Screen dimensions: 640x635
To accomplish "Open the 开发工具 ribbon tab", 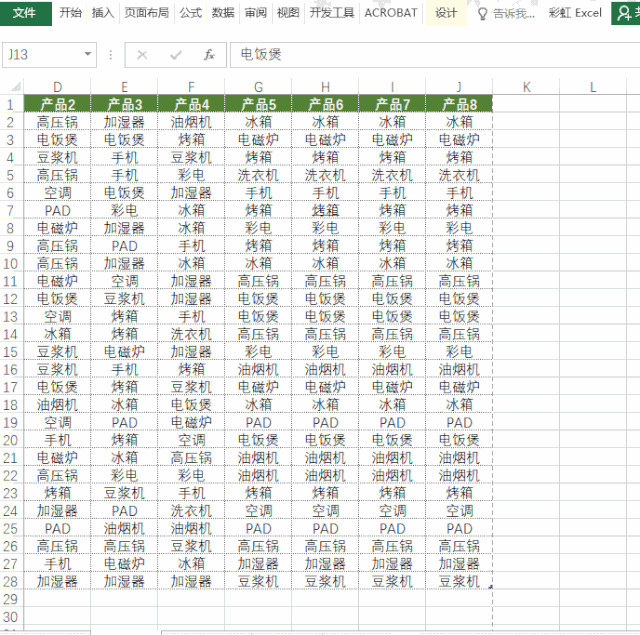I will 331,13.
